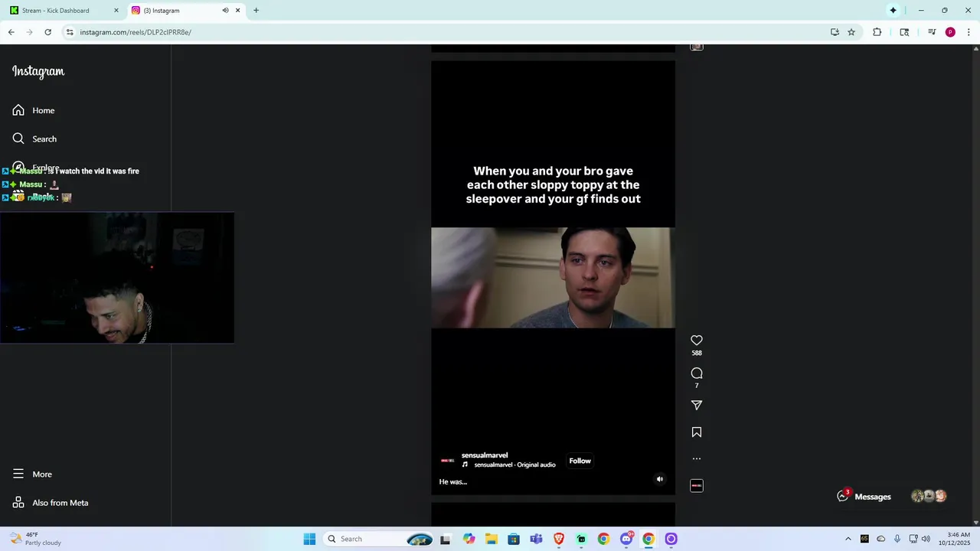
Task: Share the reel with the paper plane icon
Action: coord(697,405)
